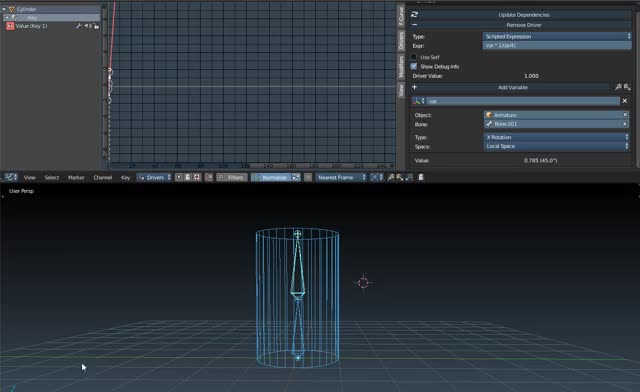640x392 pixels.
Task: Click the Update Dependencies refresh icon
Action: pyautogui.click(x=414, y=15)
